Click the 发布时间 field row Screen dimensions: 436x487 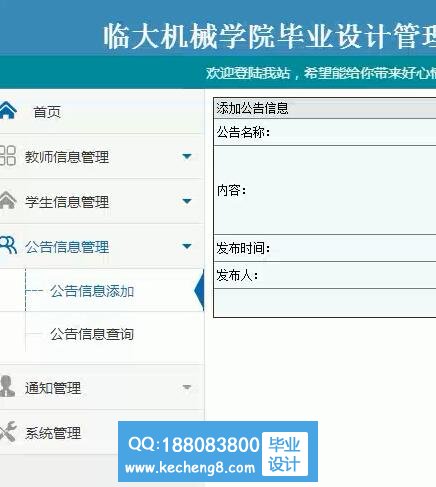pyautogui.click(x=325, y=248)
